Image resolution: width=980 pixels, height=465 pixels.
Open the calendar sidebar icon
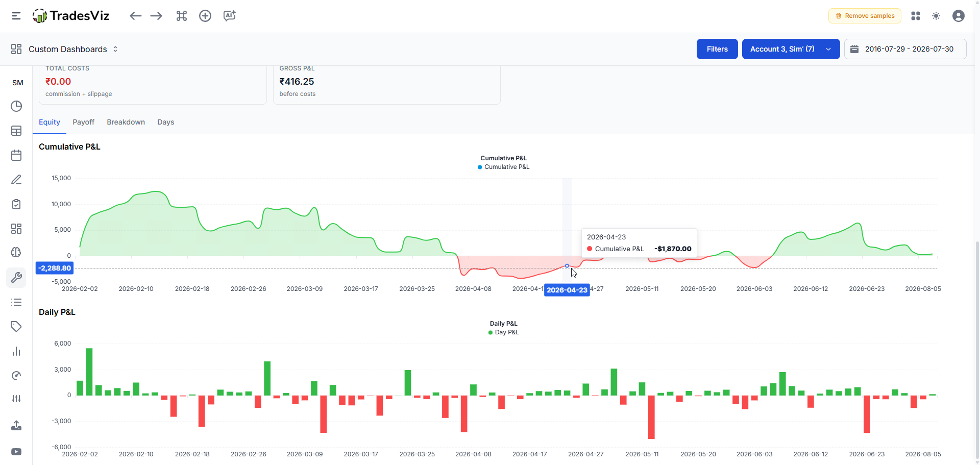click(16, 155)
